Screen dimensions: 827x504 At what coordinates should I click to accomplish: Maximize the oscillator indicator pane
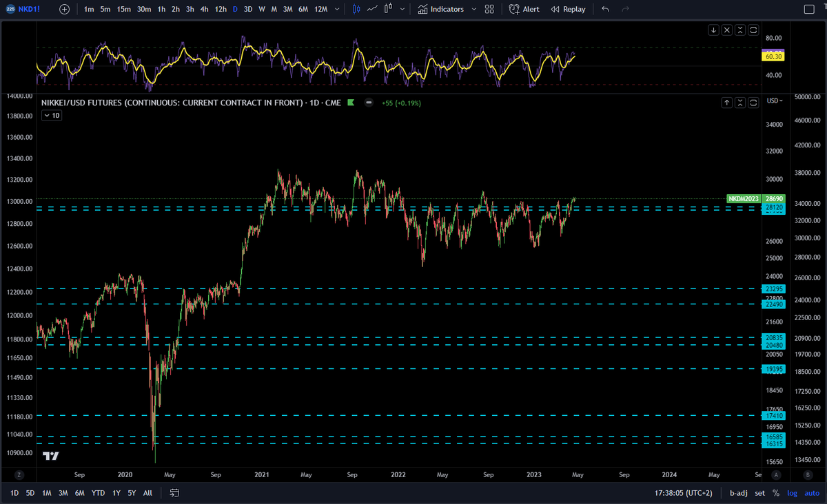(753, 30)
